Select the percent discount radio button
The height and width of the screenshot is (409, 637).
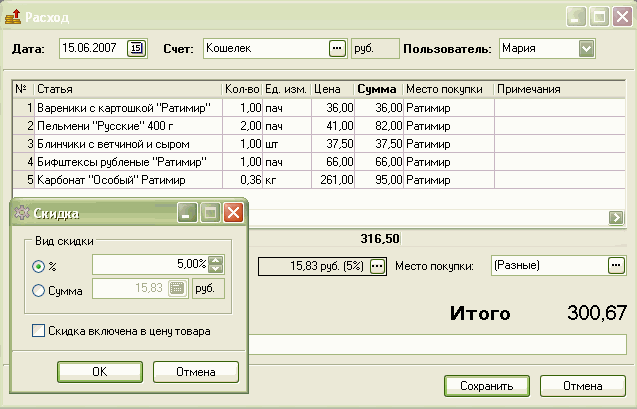(x=39, y=266)
